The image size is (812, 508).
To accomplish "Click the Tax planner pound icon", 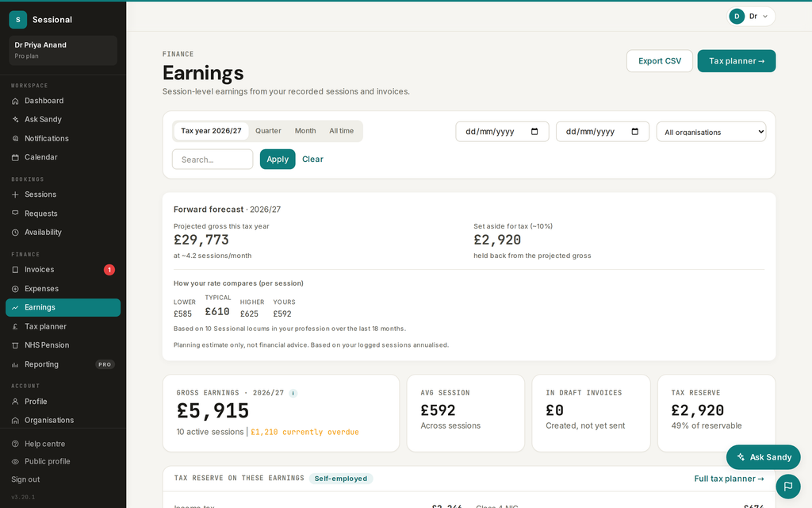I will 15,326.
